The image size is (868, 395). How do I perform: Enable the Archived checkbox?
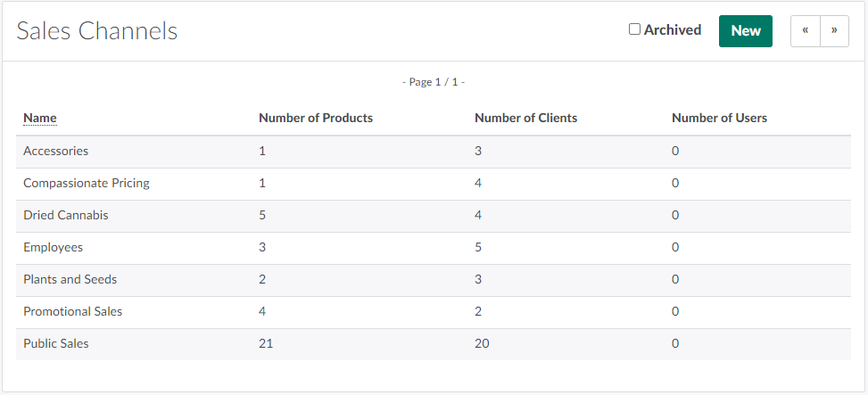pos(634,29)
